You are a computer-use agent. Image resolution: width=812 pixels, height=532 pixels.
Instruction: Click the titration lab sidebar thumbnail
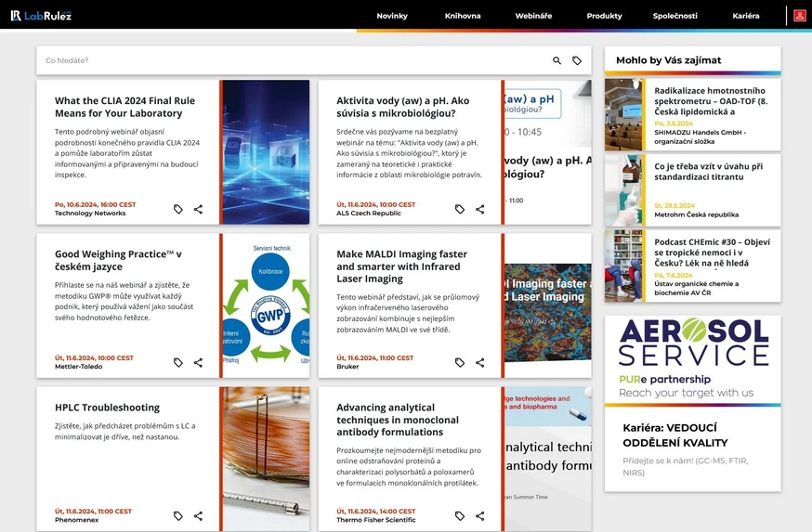pos(623,190)
